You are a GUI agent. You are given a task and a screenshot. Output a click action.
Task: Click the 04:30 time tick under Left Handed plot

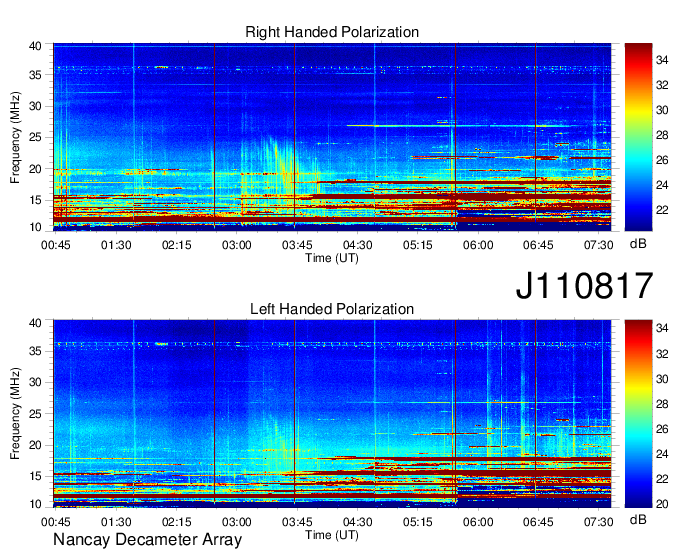tap(357, 522)
